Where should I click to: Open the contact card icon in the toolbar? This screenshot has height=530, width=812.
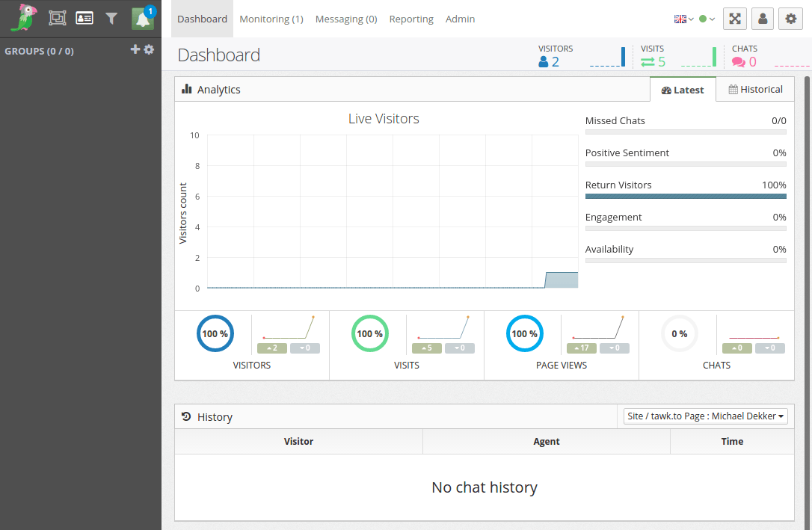click(84, 17)
